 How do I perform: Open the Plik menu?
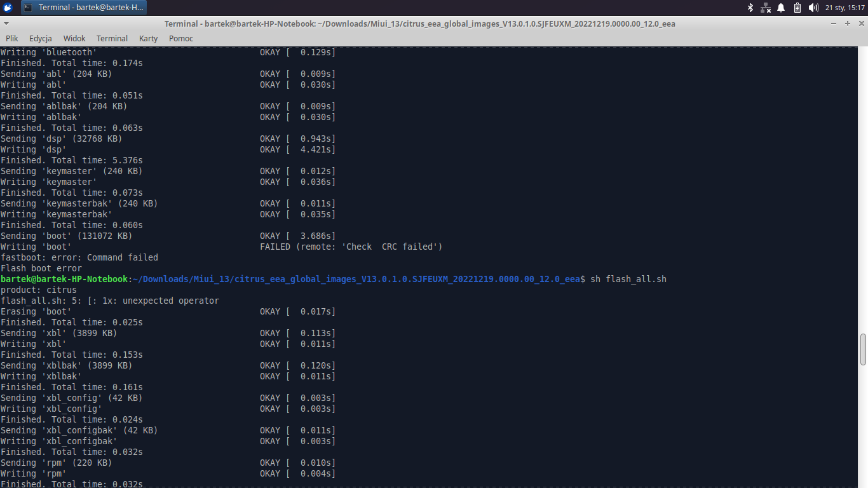[x=11, y=39]
